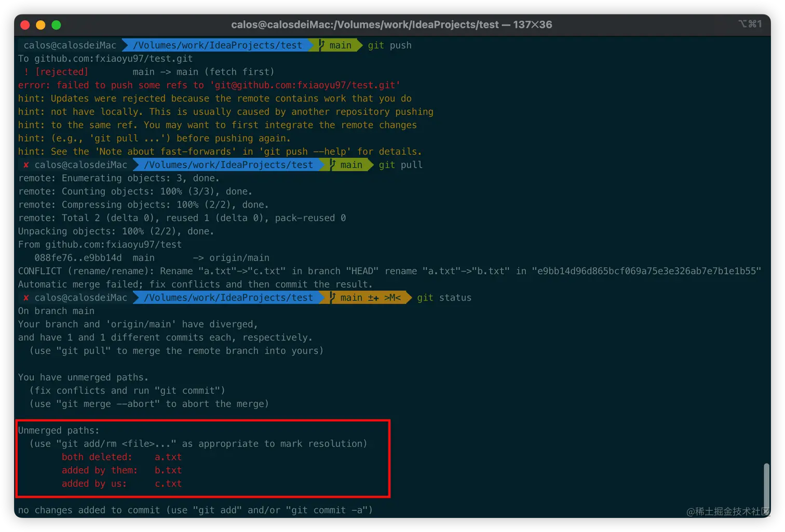The height and width of the screenshot is (532, 785).
Task: Maximize the terminal using the green button
Action: [56, 25]
